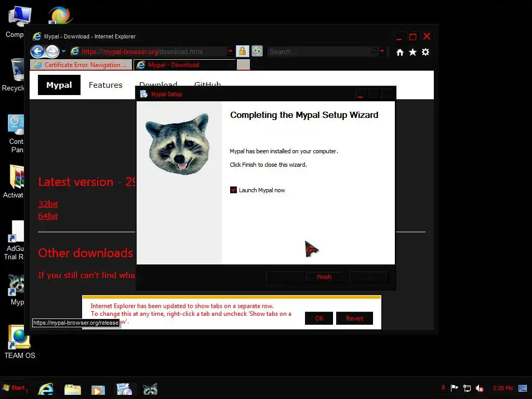
Task: Click the Mypal logo on the website header
Action: [x=59, y=85]
